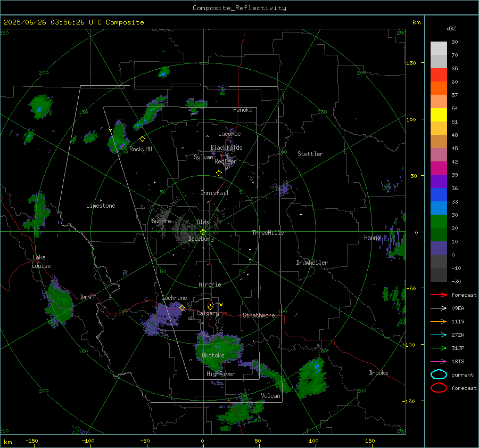Click the Ponoka map label

click(243, 110)
